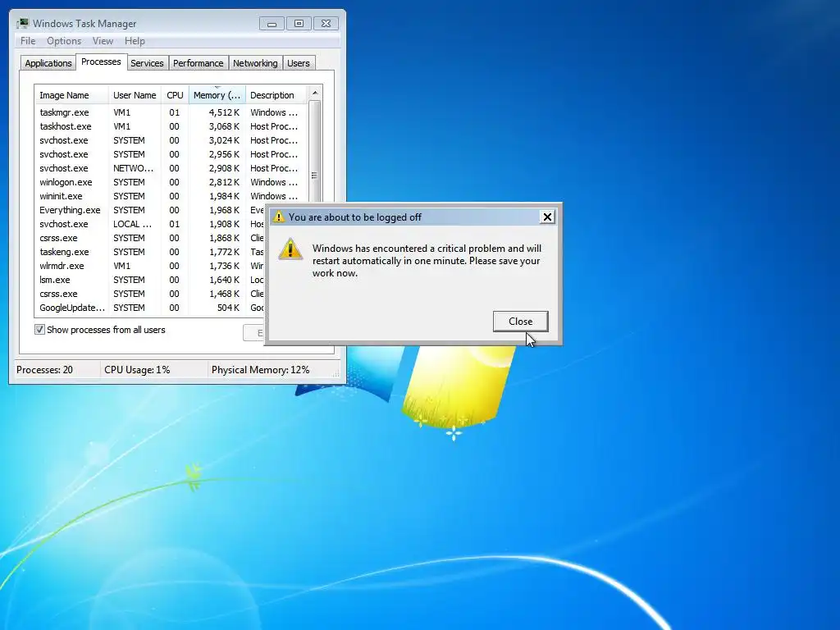The height and width of the screenshot is (630, 840).
Task: Select the Everything.exe process row
Action: point(150,210)
